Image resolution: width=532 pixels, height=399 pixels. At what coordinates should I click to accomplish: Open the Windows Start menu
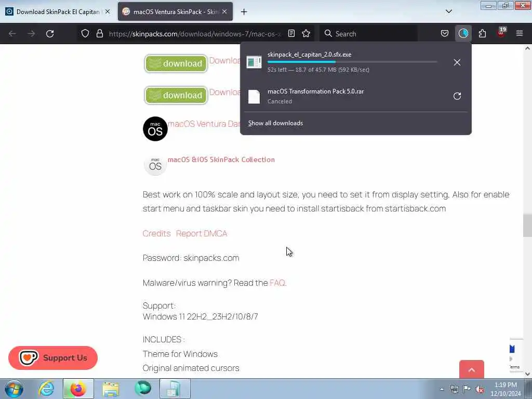point(14,389)
